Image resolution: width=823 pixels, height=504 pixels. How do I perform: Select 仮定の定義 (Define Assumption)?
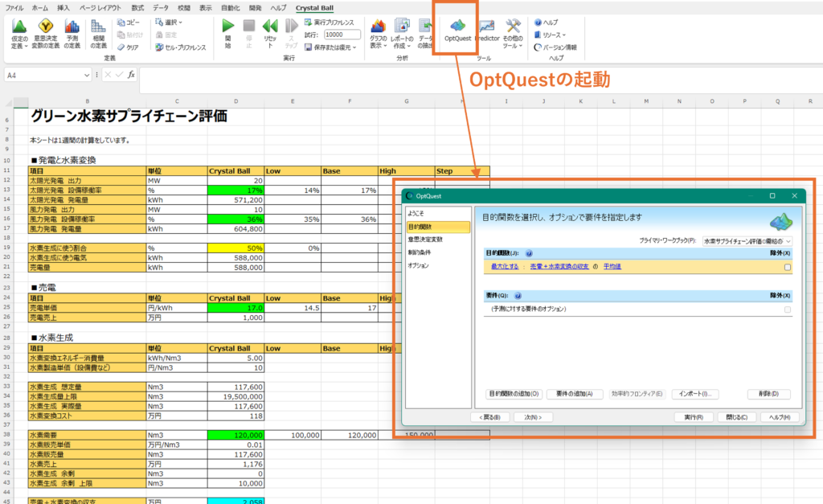coord(19,34)
